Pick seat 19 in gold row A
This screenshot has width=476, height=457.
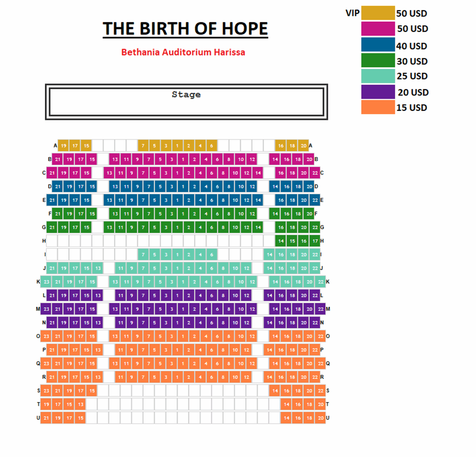[63, 146]
